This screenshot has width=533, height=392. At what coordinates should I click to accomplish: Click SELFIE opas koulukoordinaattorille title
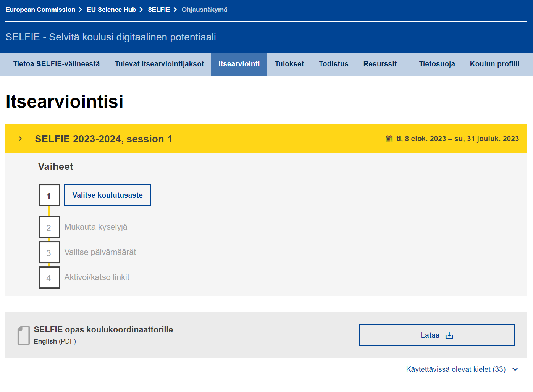(103, 330)
